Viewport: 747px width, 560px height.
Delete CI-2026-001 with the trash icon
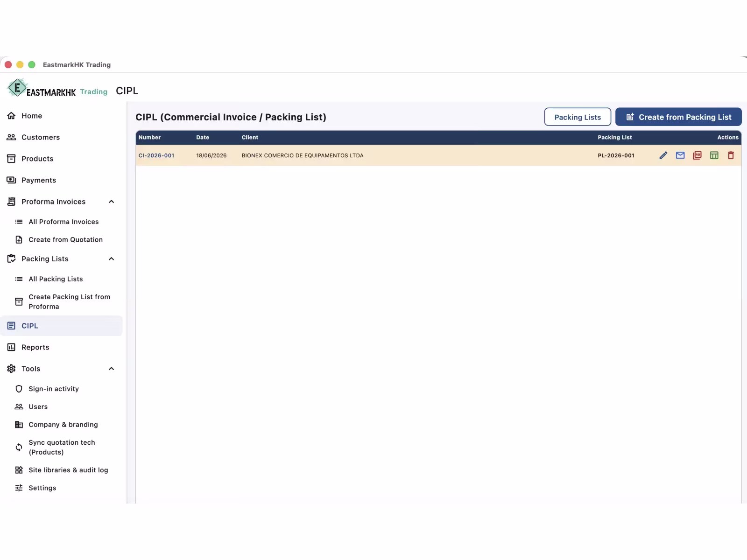(x=731, y=155)
